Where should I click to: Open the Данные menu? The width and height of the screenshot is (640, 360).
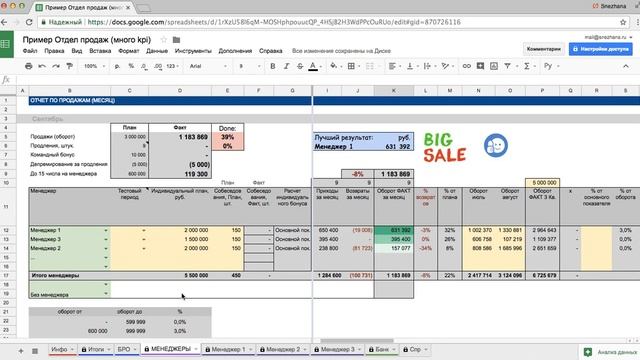(x=157, y=51)
